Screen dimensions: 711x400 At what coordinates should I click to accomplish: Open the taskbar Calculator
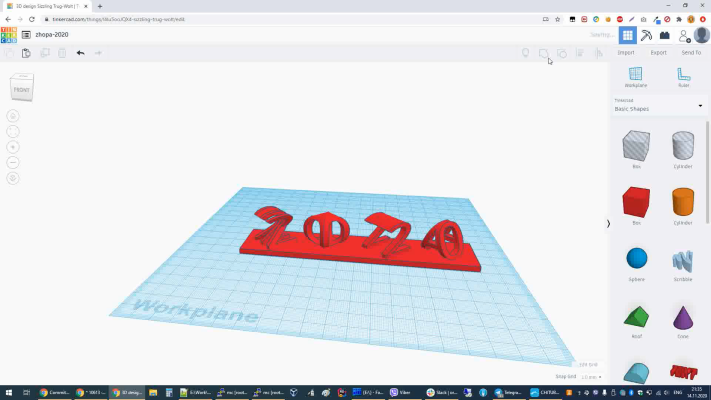169,392
